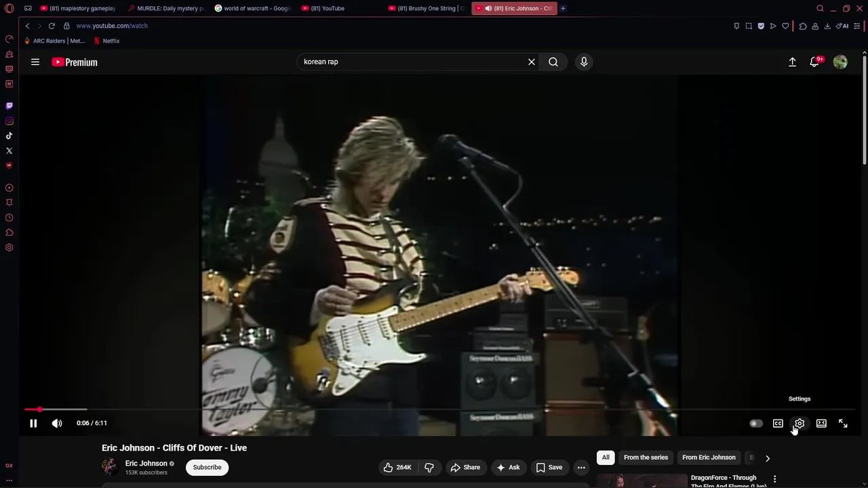The width and height of the screenshot is (868, 488).
Task: Open video Settings gear
Action: pyautogui.click(x=800, y=424)
